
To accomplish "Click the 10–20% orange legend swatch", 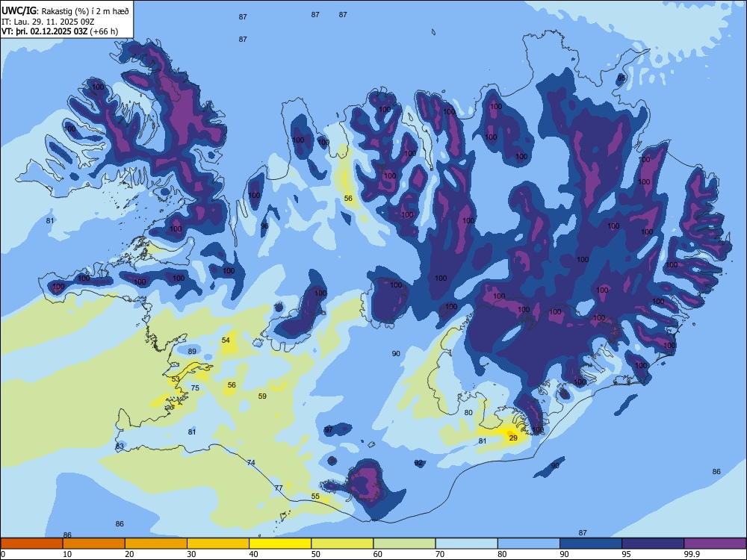I will pyautogui.click(x=94, y=544).
